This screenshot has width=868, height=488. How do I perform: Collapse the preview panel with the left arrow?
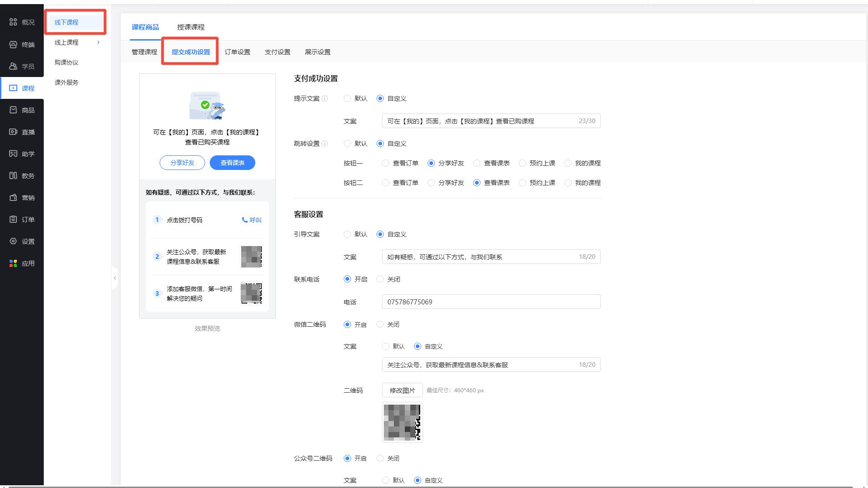[115, 278]
